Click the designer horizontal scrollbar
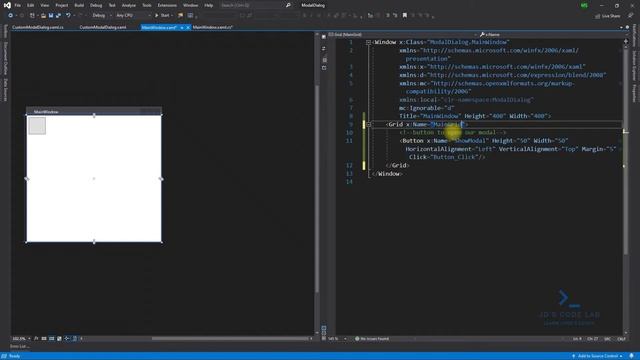The height and width of the screenshot is (360, 640). pyautogui.click(x=230, y=338)
